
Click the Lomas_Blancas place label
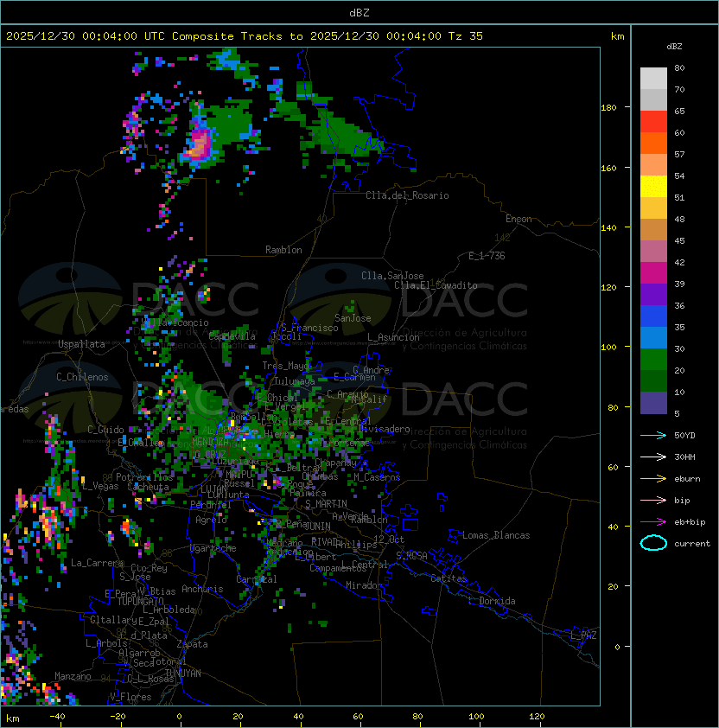coord(496,535)
